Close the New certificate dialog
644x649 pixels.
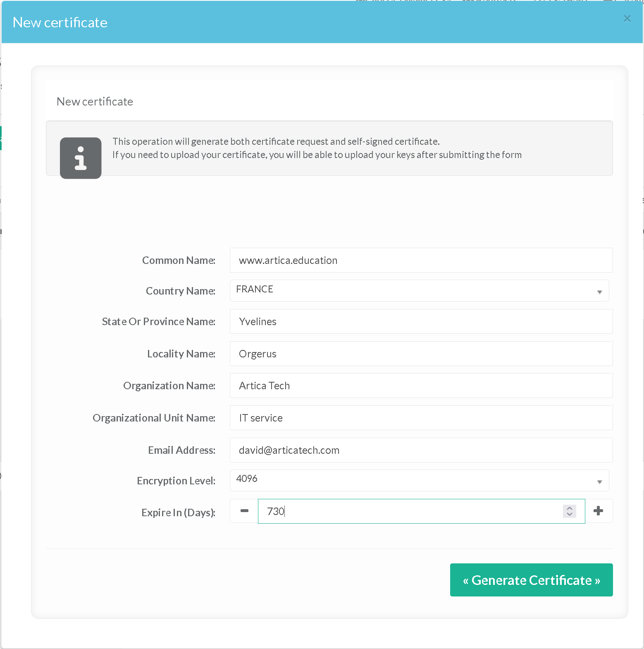627,19
